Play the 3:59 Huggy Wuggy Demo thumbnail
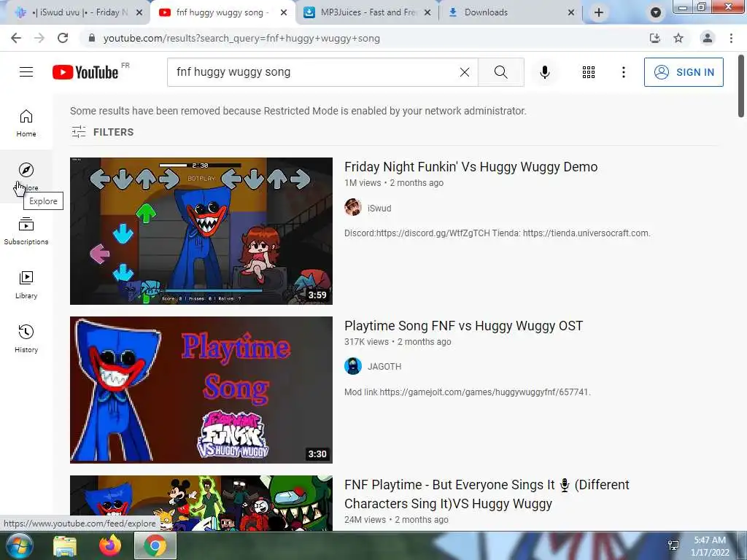 201,231
